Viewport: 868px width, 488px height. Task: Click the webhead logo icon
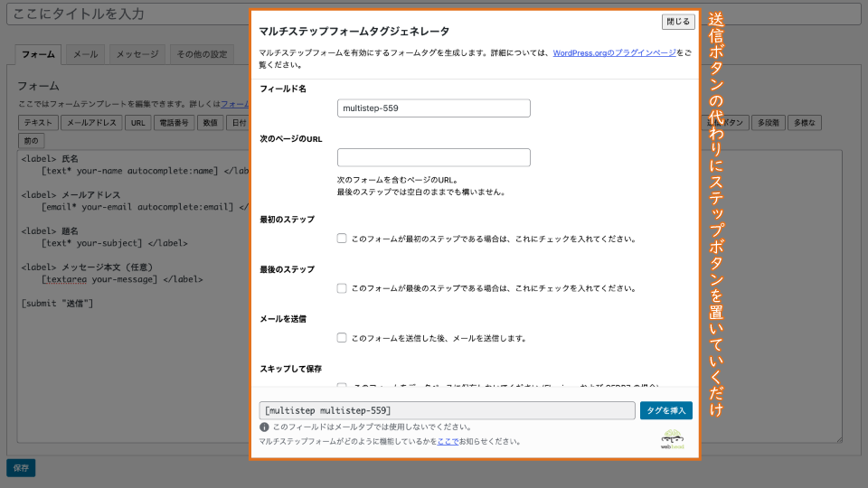click(672, 439)
